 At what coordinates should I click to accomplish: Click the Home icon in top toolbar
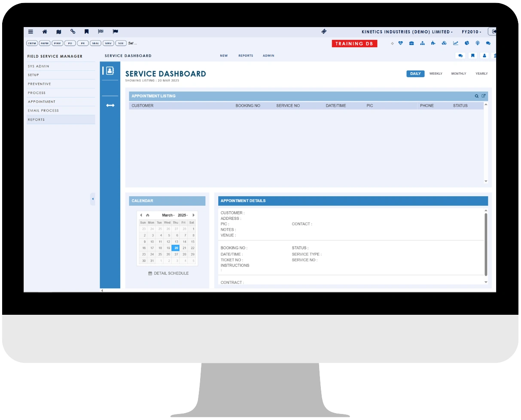[45, 32]
